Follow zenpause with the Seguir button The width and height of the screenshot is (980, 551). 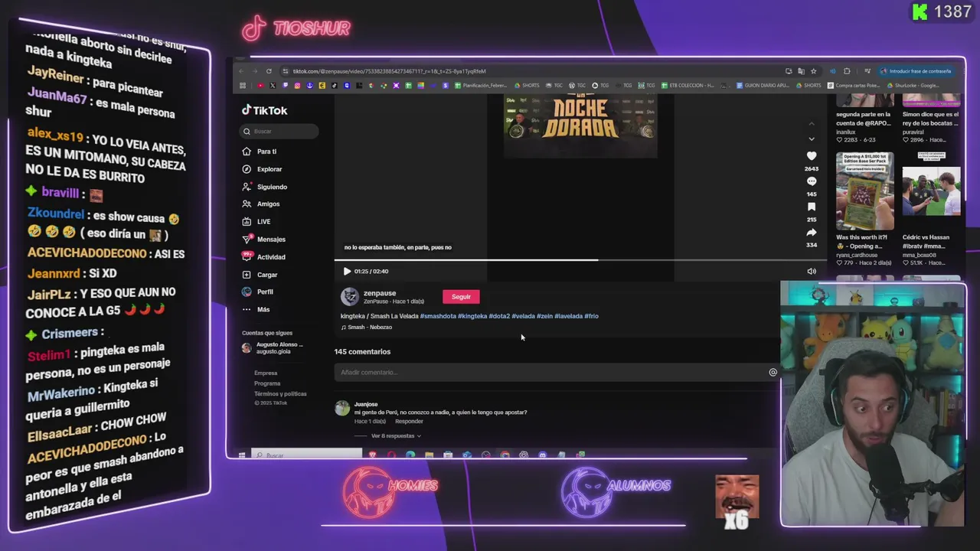click(x=461, y=297)
